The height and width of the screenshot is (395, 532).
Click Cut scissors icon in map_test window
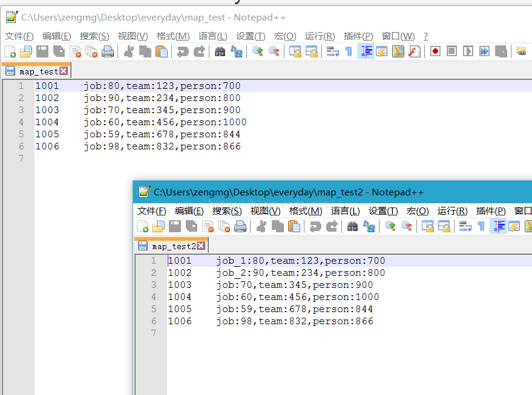(129, 51)
